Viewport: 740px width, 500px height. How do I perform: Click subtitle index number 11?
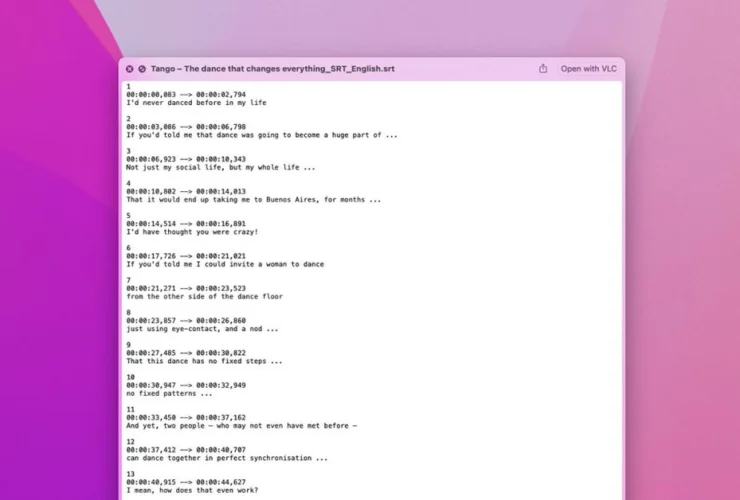coord(130,409)
